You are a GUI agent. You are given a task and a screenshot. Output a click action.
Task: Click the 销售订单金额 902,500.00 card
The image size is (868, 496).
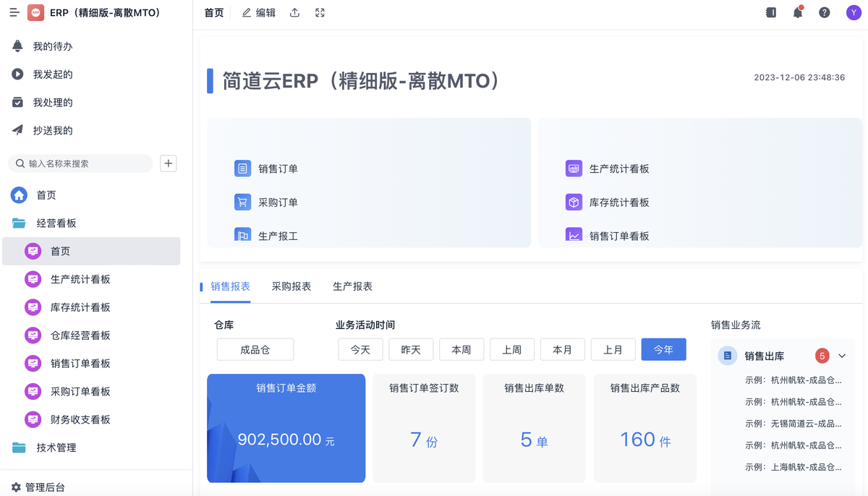pyautogui.click(x=286, y=428)
